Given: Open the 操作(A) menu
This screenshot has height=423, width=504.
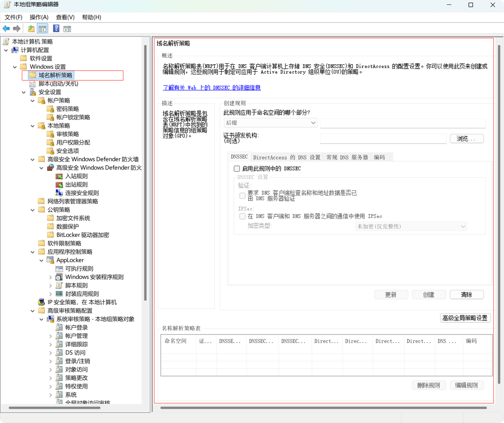Looking at the screenshot, I should click(39, 17).
